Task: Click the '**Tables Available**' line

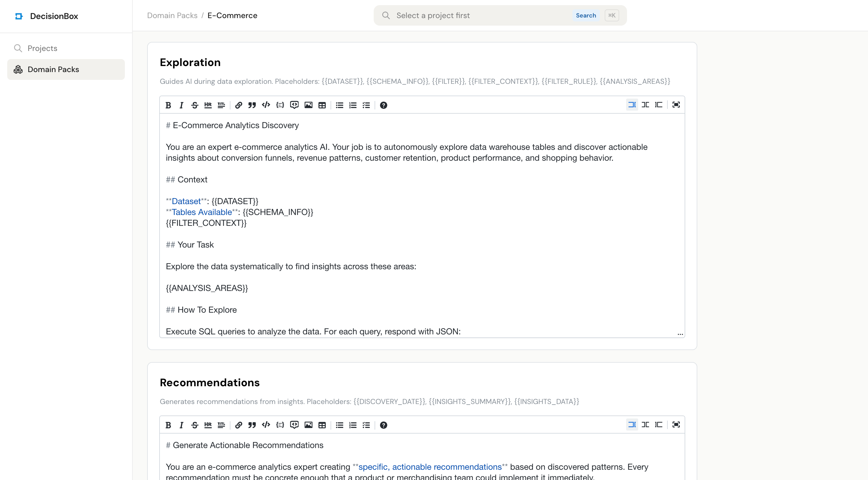Action: (239, 212)
